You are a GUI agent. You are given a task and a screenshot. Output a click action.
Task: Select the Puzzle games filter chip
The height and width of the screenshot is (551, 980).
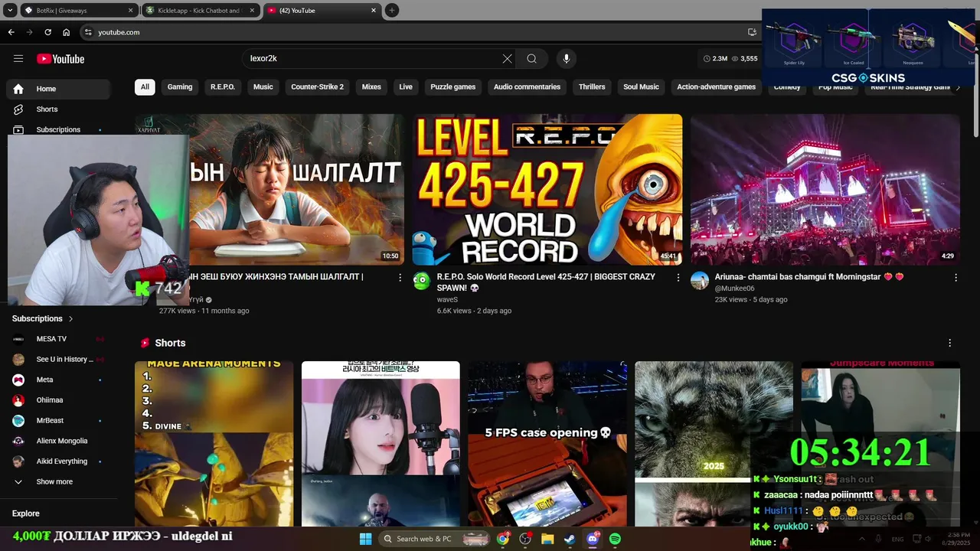[x=453, y=86]
